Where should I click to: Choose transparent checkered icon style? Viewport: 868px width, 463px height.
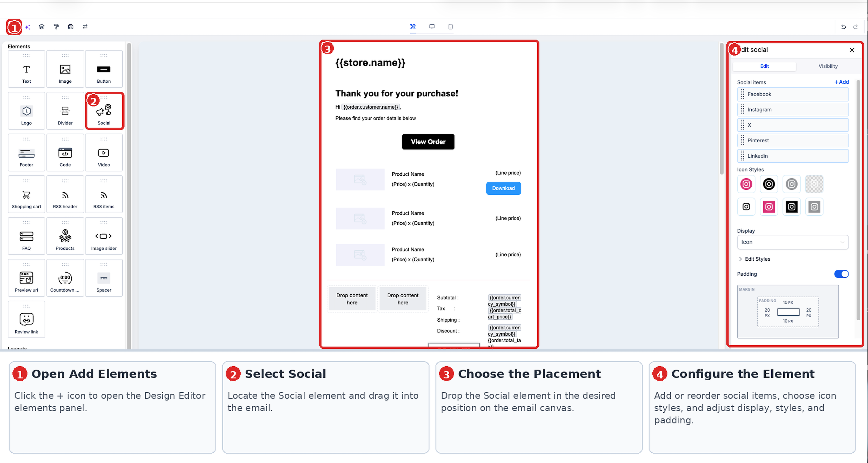814,184
